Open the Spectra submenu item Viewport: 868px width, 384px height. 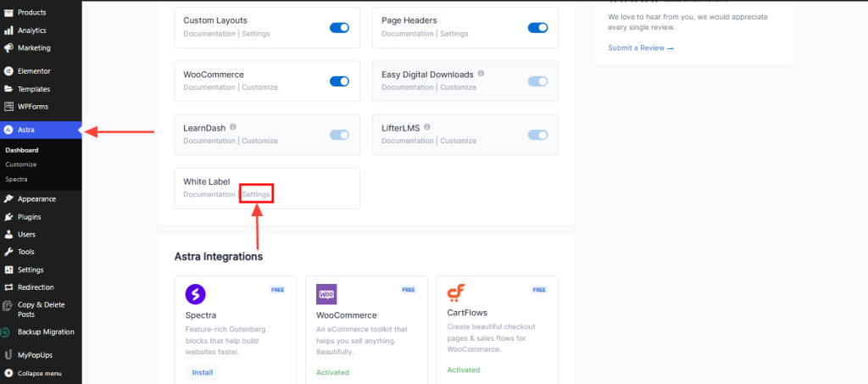(16, 179)
